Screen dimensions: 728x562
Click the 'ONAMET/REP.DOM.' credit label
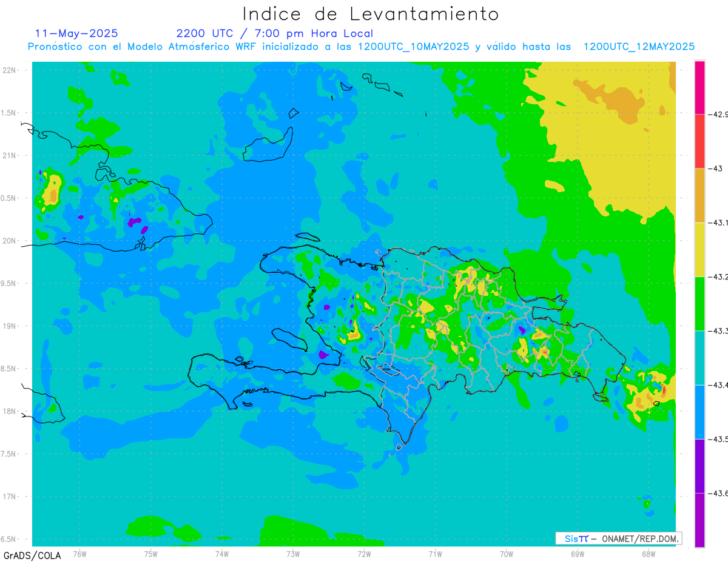click(x=640, y=538)
